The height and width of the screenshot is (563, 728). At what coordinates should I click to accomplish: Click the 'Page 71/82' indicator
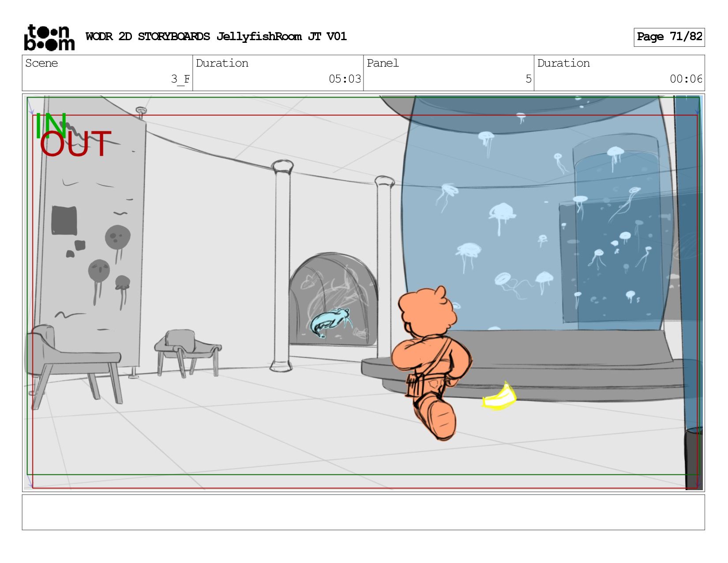(669, 37)
